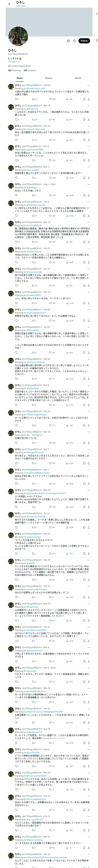
Task: Open more options on first post
Action: coord(89,85)
